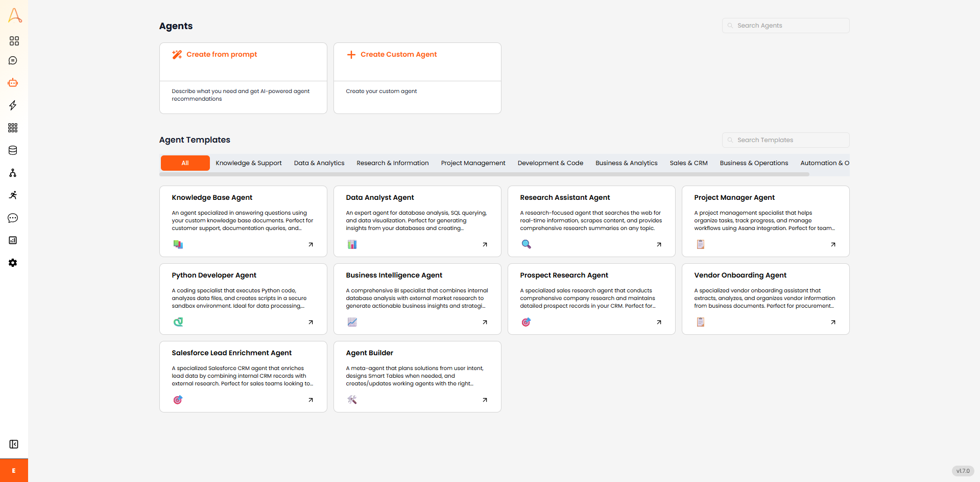This screenshot has width=980, height=482.
Task: Open the Agent Builder template via its arrow
Action: pos(485,400)
